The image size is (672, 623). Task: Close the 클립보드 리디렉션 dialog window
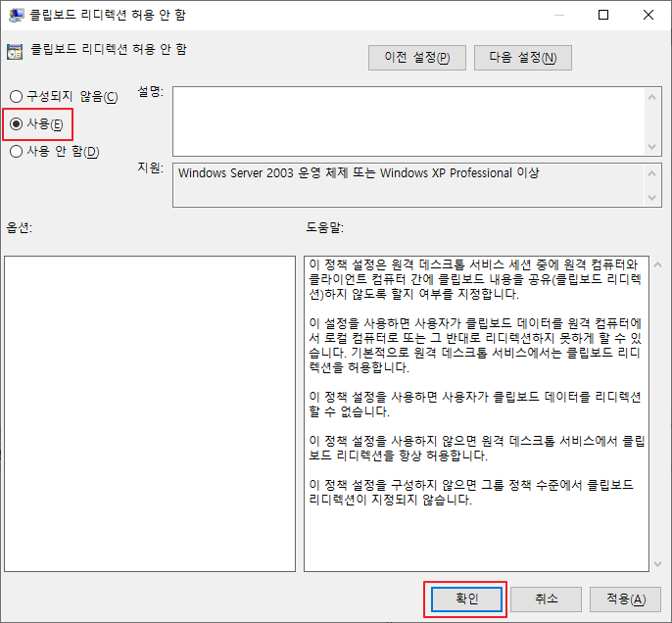648,15
